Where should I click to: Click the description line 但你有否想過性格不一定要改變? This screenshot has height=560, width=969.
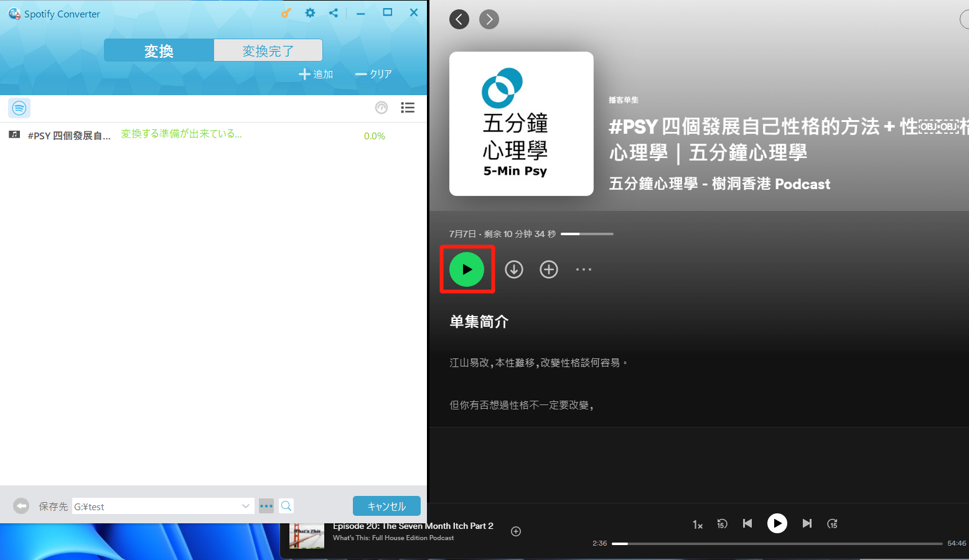[522, 405]
